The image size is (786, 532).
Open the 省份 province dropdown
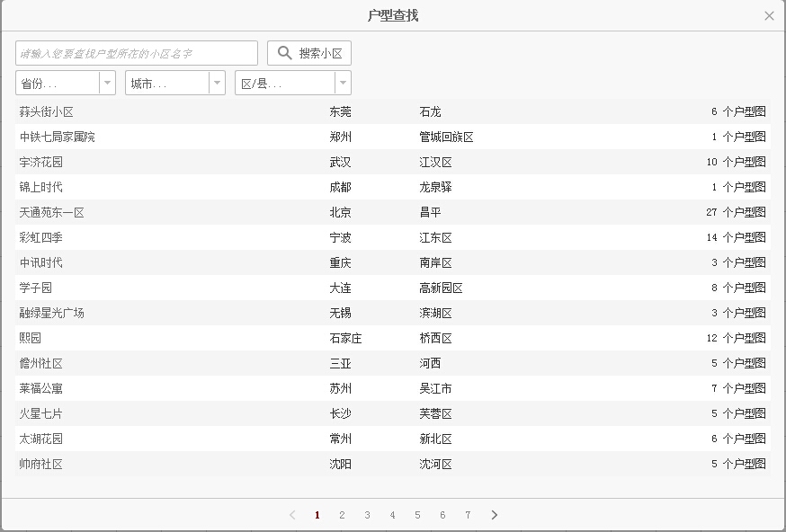pos(66,83)
